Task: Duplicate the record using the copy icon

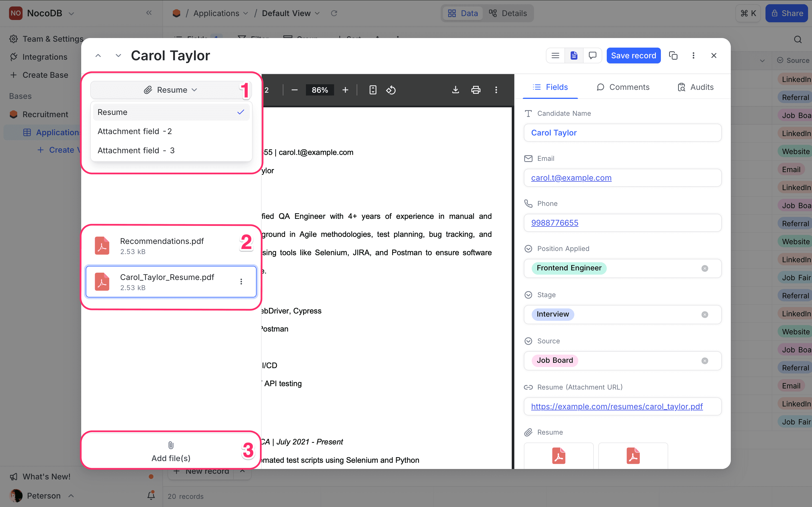Action: [673, 55]
